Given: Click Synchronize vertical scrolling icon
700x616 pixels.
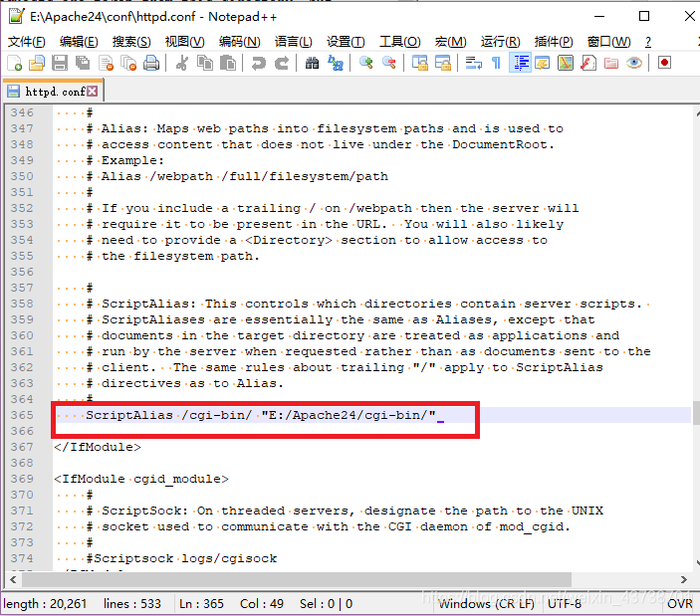Looking at the screenshot, I should coord(419,63).
